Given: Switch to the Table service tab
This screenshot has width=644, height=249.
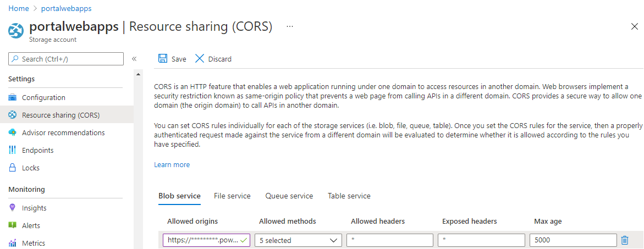Looking at the screenshot, I should point(349,196).
